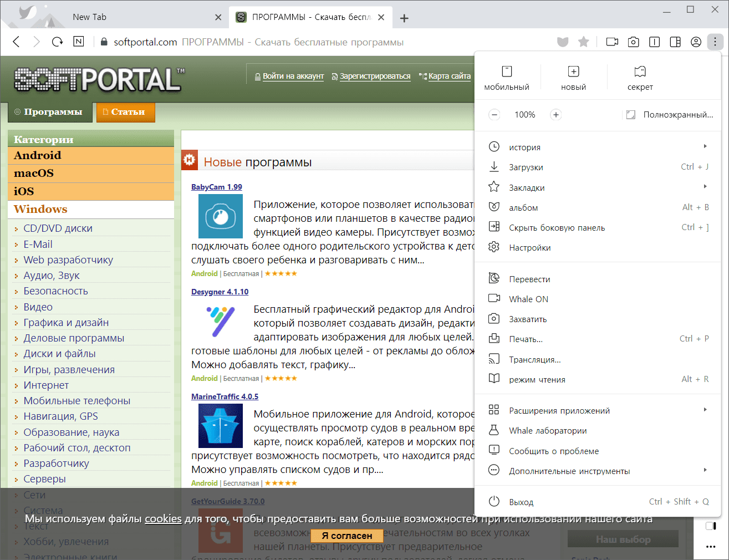Close the New Tab tab
Screen dimensions: 729x560
tap(218, 17)
